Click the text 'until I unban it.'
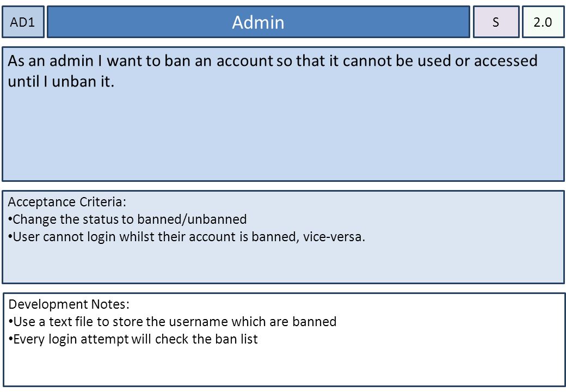 coord(61,82)
